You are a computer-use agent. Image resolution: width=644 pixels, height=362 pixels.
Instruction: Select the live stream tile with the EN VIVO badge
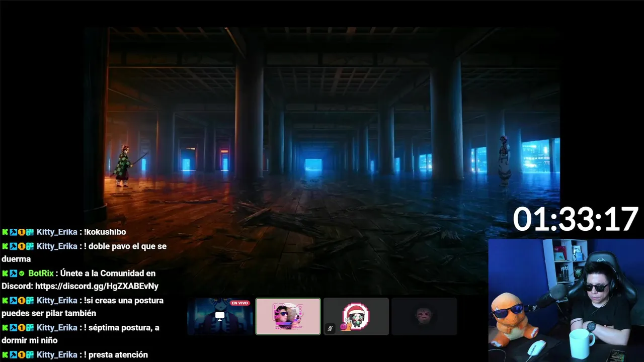220,316
